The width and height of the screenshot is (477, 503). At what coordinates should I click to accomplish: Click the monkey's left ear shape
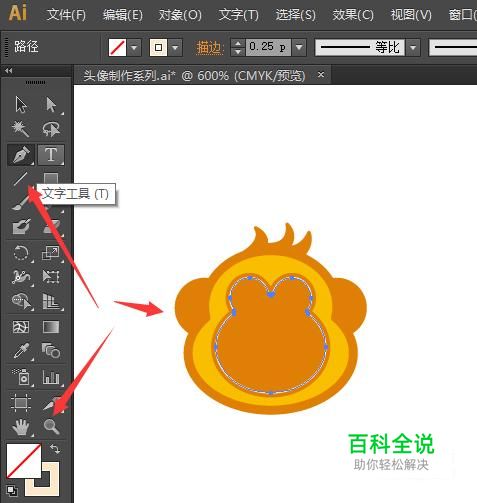coord(191,305)
